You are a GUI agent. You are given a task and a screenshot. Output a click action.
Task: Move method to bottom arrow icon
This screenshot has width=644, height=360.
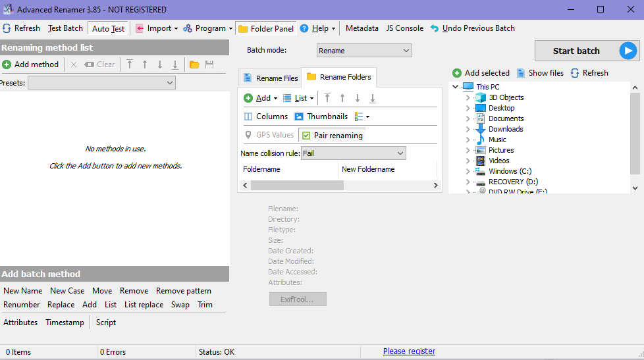[x=175, y=64]
